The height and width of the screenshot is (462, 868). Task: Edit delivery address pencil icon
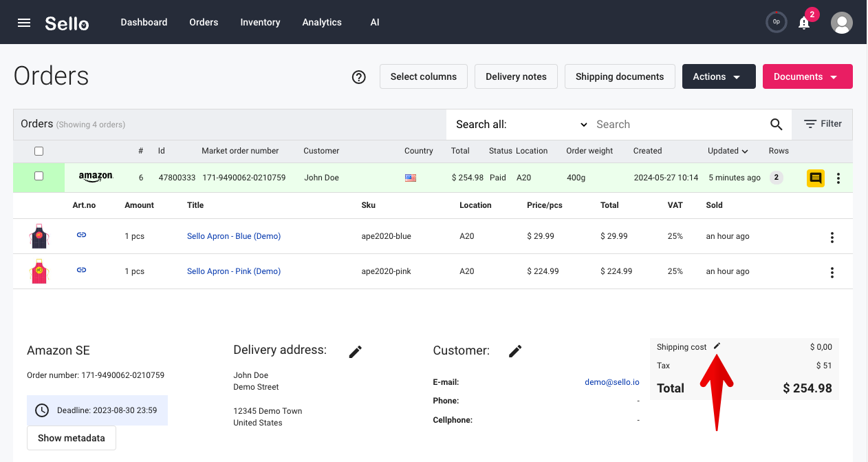tap(355, 352)
